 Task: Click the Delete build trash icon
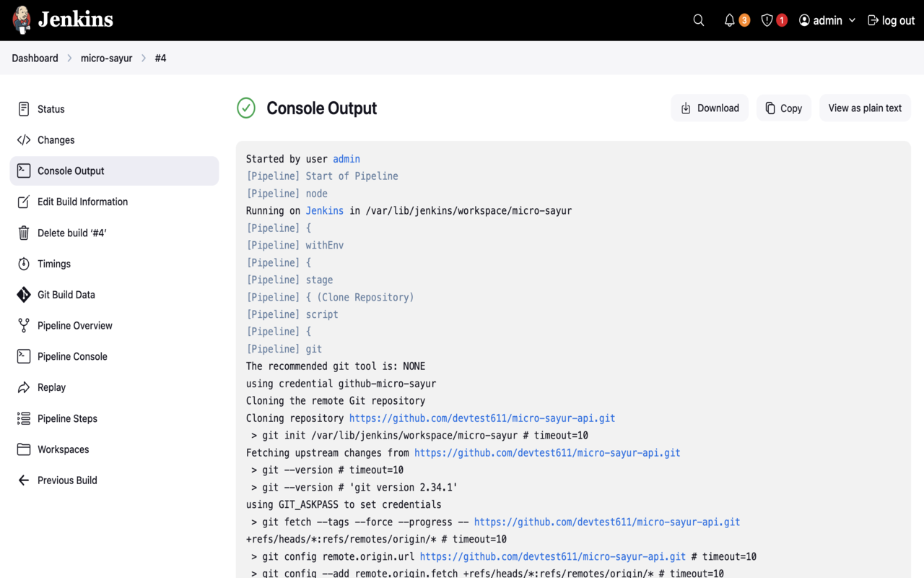tap(24, 233)
